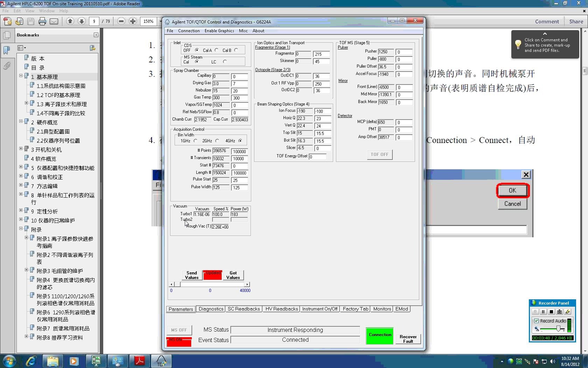
Task: Click the insert marker icon in Recorder Panel
Action: pyautogui.click(x=559, y=312)
